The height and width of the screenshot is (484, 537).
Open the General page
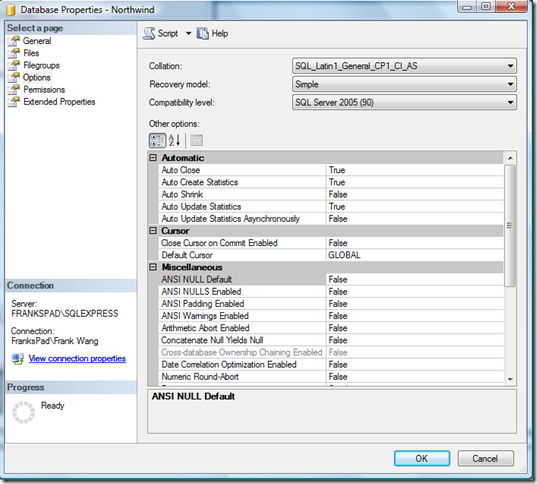pyautogui.click(x=37, y=41)
